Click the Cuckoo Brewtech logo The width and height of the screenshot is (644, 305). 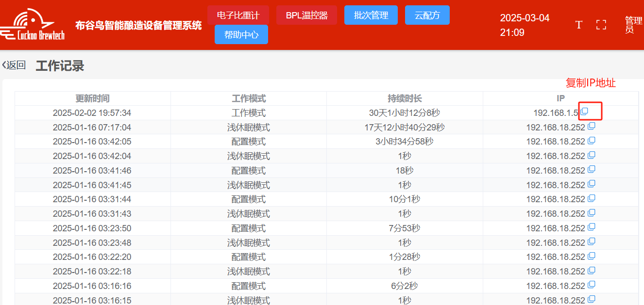point(33,25)
